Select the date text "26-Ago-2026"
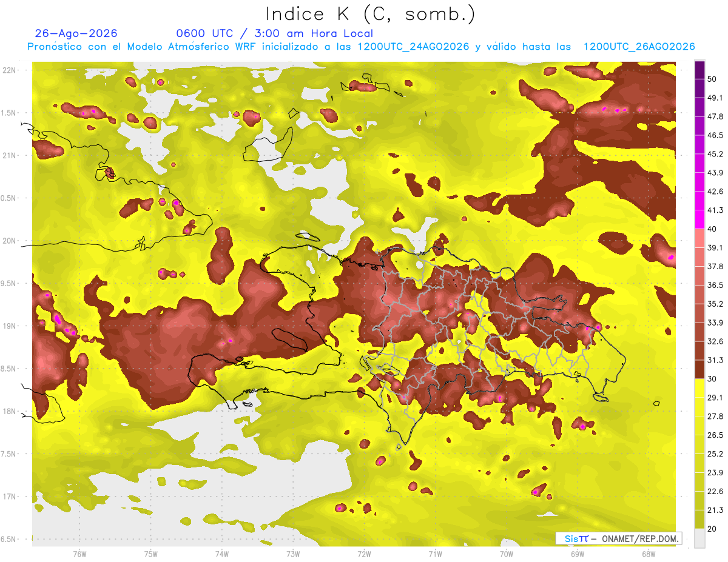Image resolution: width=728 pixels, height=562 pixels. [x=76, y=33]
